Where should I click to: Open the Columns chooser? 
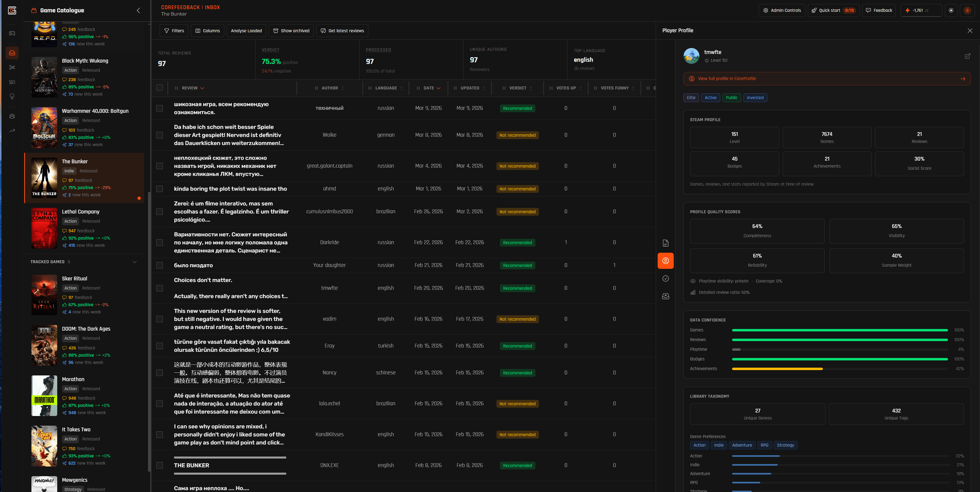pyautogui.click(x=208, y=31)
